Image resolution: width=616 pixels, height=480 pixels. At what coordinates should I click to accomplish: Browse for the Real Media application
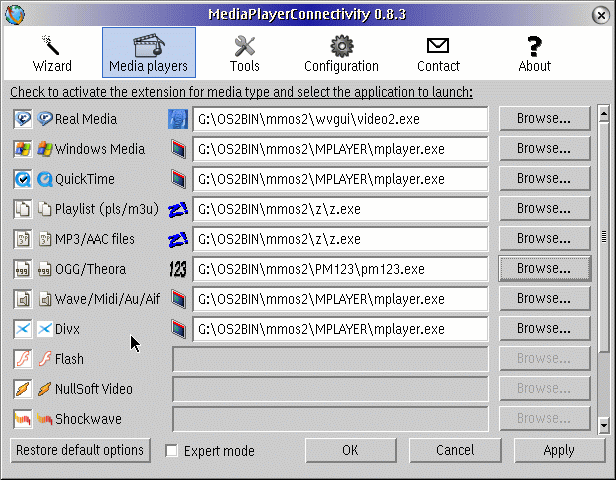tap(544, 119)
